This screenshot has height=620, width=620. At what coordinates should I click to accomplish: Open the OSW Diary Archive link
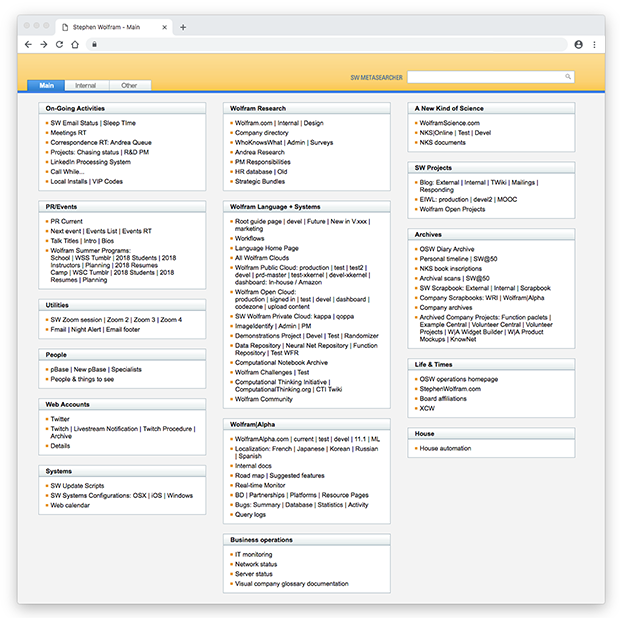pyautogui.click(x=447, y=250)
